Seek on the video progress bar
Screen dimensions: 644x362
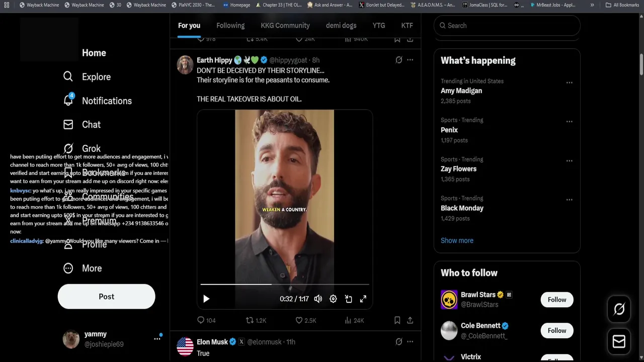click(285, 285)
